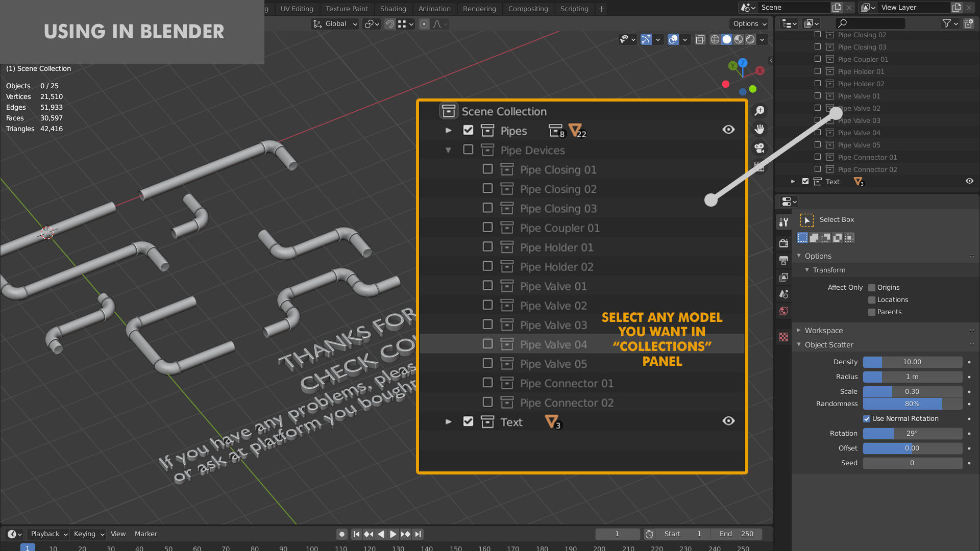Check the Pipe Coupler 01 collection checkbox

[818, 59]
